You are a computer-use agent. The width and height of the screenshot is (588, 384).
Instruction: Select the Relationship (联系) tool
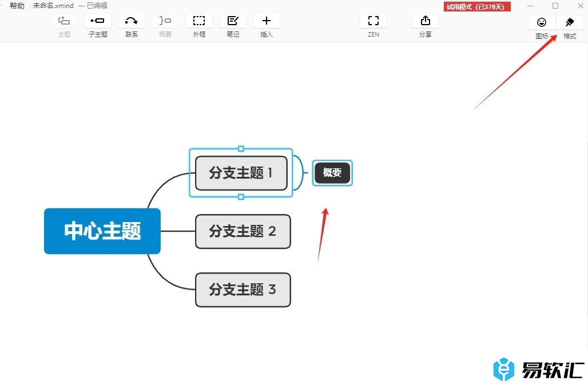coord(132,21)
